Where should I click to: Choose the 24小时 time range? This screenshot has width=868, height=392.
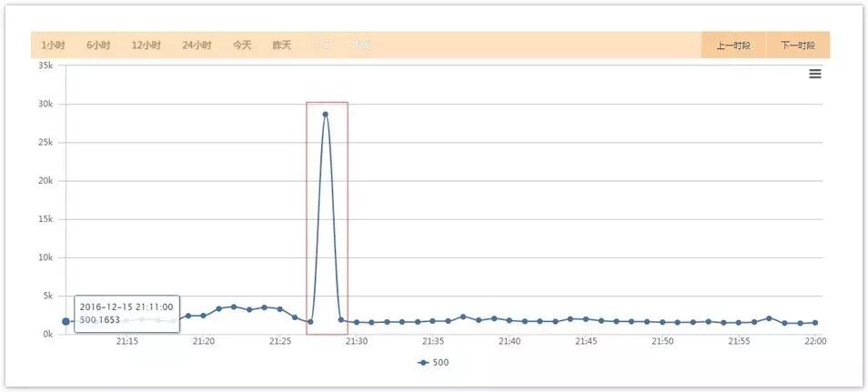pyautogui.click(x=197, y=45)
